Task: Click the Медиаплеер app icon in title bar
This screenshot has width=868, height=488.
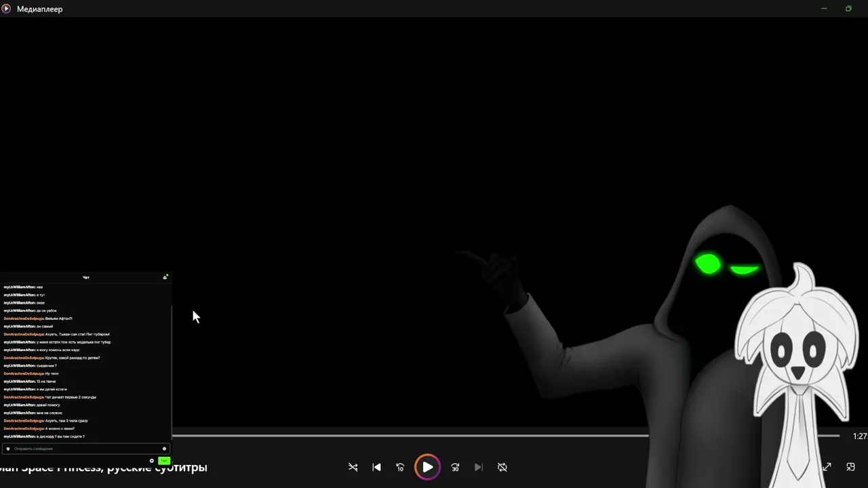Action: 6,9
